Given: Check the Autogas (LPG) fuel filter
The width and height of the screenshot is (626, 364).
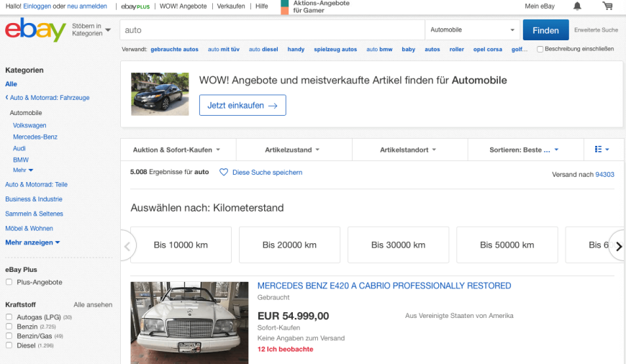Looking at the screenshot, I should (x=9, y=317).
